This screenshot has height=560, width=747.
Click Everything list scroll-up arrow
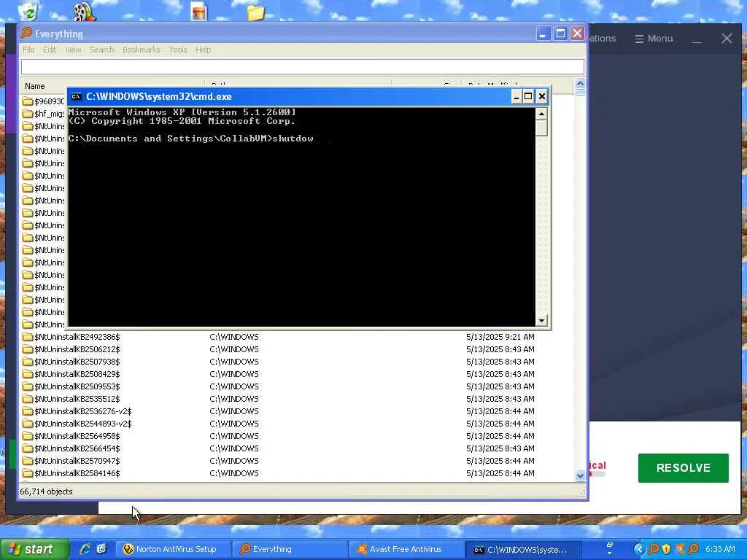580,83
